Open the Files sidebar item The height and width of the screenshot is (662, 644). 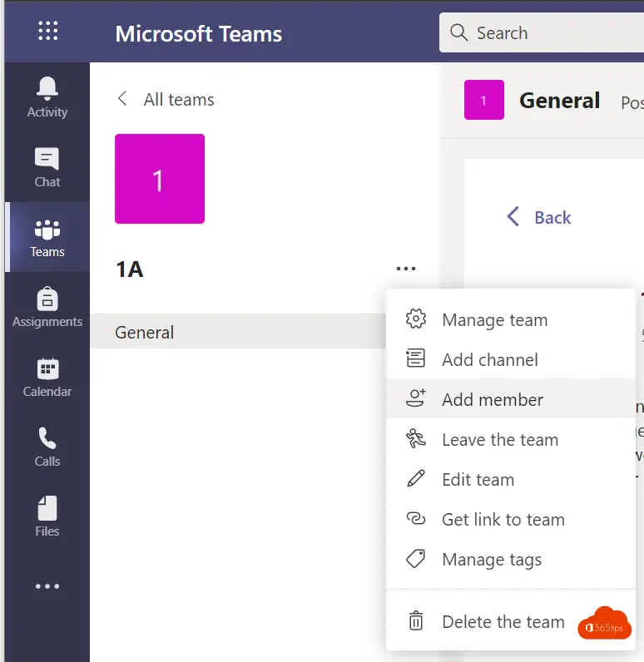(x=47, y=516)
